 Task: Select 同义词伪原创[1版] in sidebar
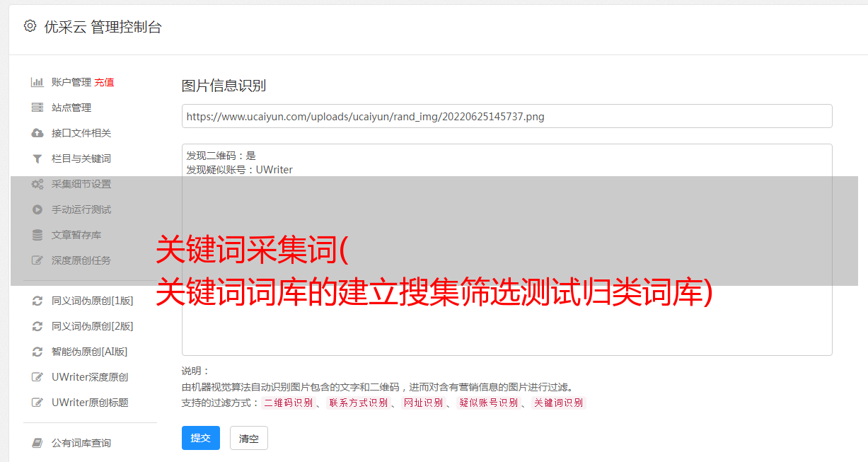point(93,301)
